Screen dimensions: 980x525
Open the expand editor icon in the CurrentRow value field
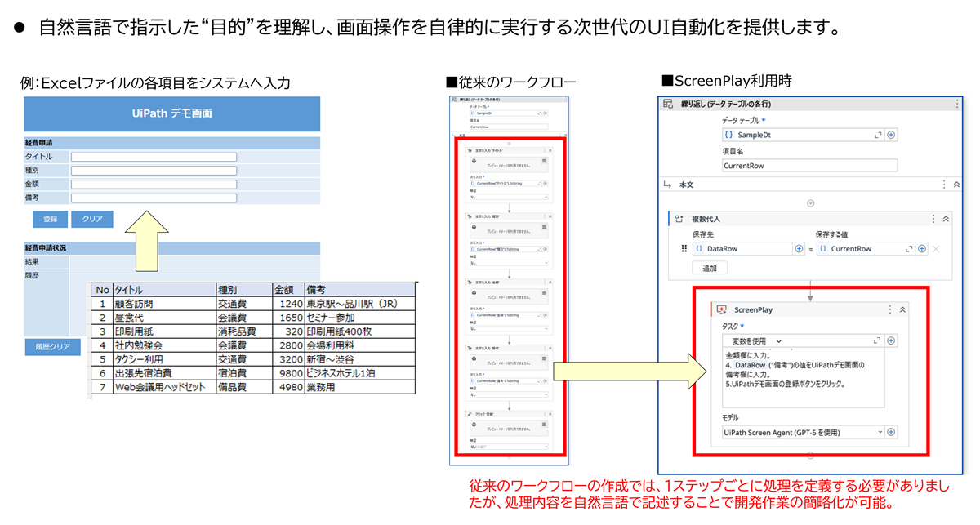tap(909, 249)
